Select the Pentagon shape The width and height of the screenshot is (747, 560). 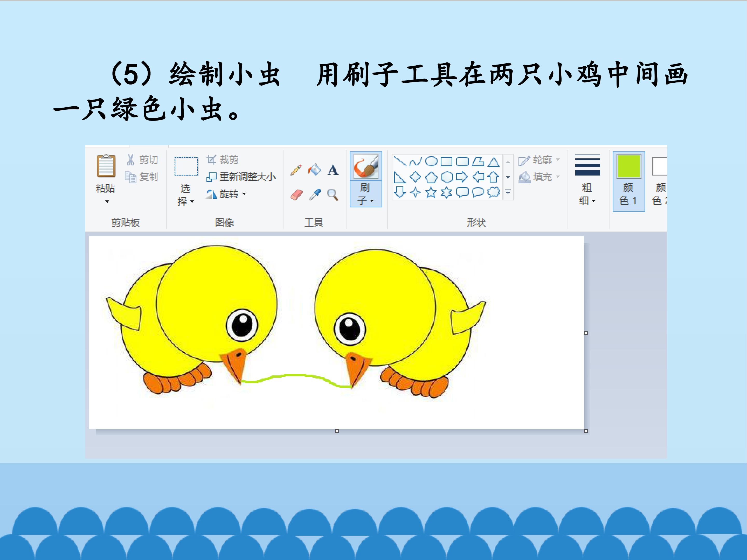[x=431, y=177]
